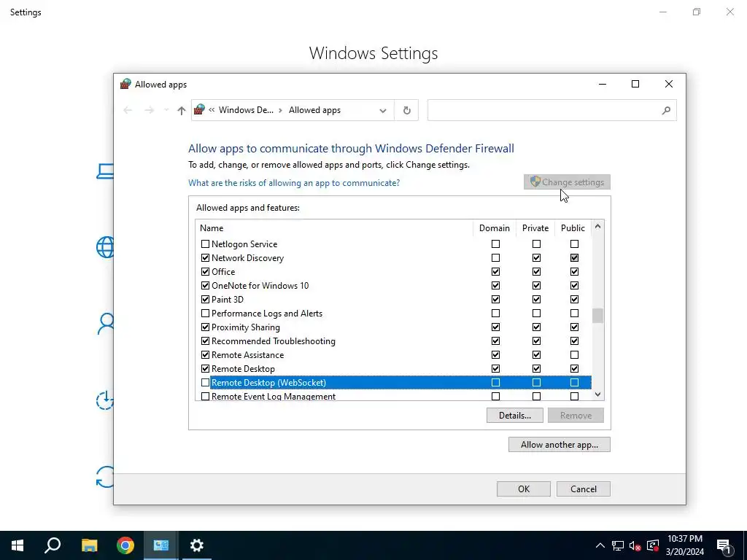Screen dimensions: 747x560
Task: Enable Performance Logs and Alerts checkbox
Action: [x=205, y=313]
